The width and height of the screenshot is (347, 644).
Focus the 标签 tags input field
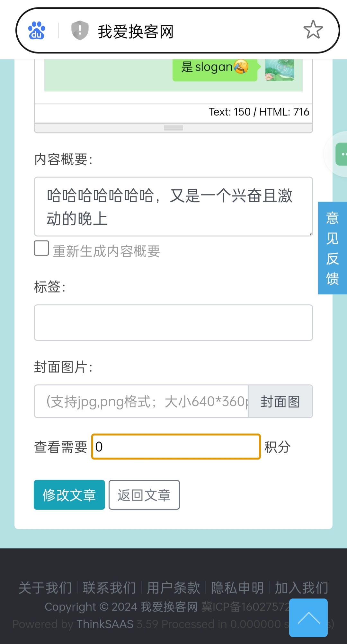173,322
